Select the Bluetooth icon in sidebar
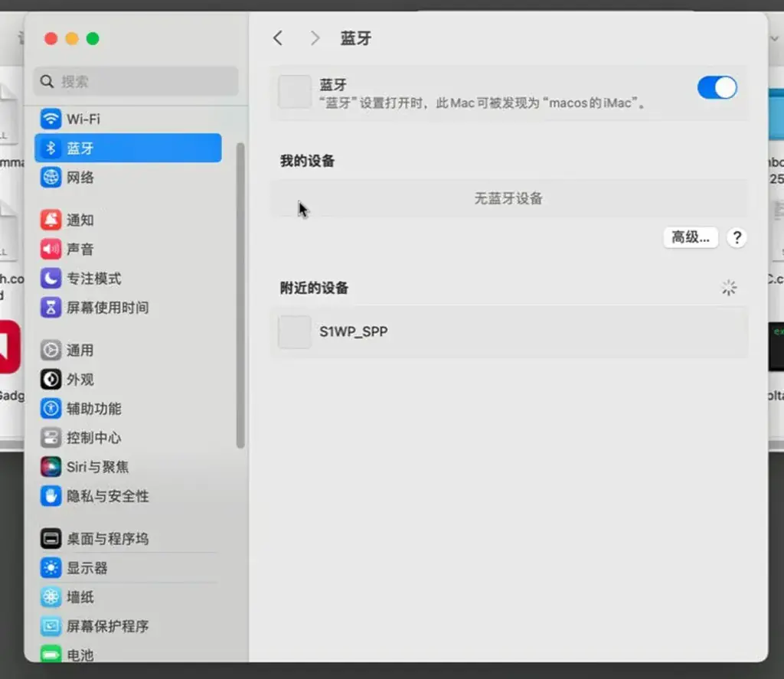The width and height of the screenshot is (784, 679). [51, 148]
